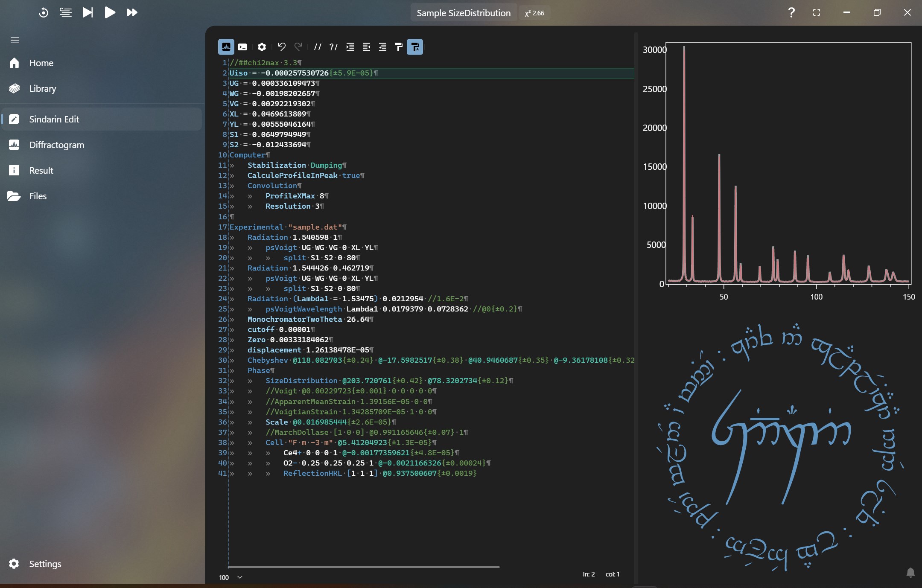Expand the hamburger navigation menu
This screenshot has width=922, height=588.
(x=15, y=40)
